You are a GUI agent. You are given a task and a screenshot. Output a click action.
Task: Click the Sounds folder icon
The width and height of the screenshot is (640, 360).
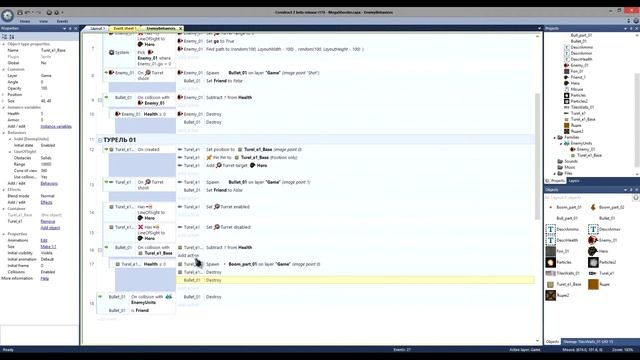(x=560, y=161)
